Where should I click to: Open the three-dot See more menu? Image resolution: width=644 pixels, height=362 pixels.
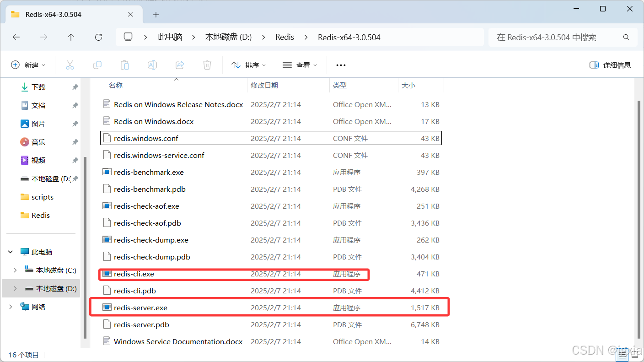341,65
